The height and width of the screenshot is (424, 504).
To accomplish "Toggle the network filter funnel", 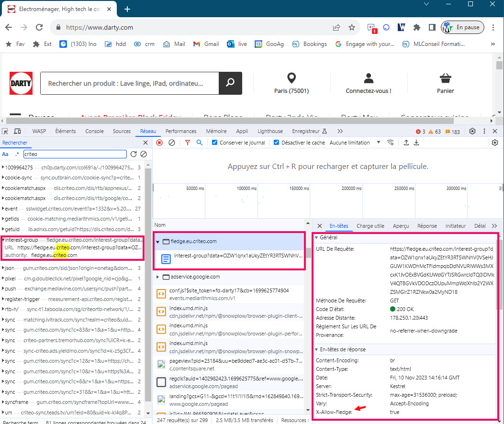I will (188, 143).
